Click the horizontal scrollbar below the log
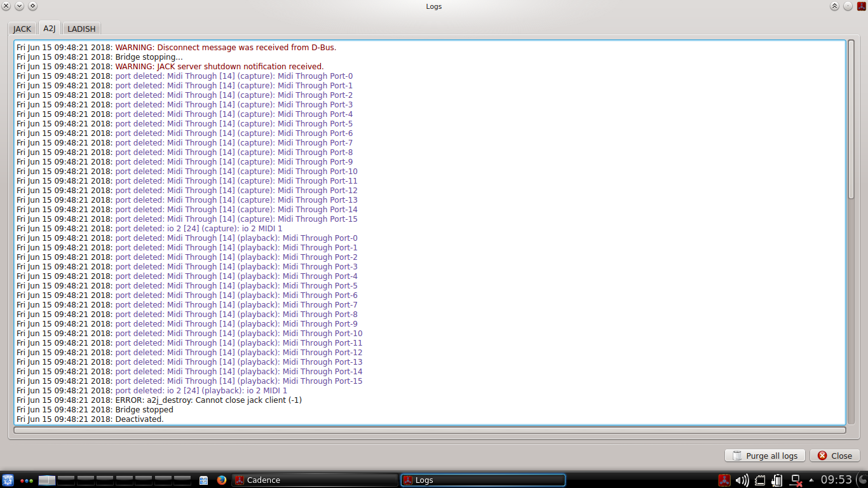The height and width of the screenshot is (488, 868). point(430,430)
